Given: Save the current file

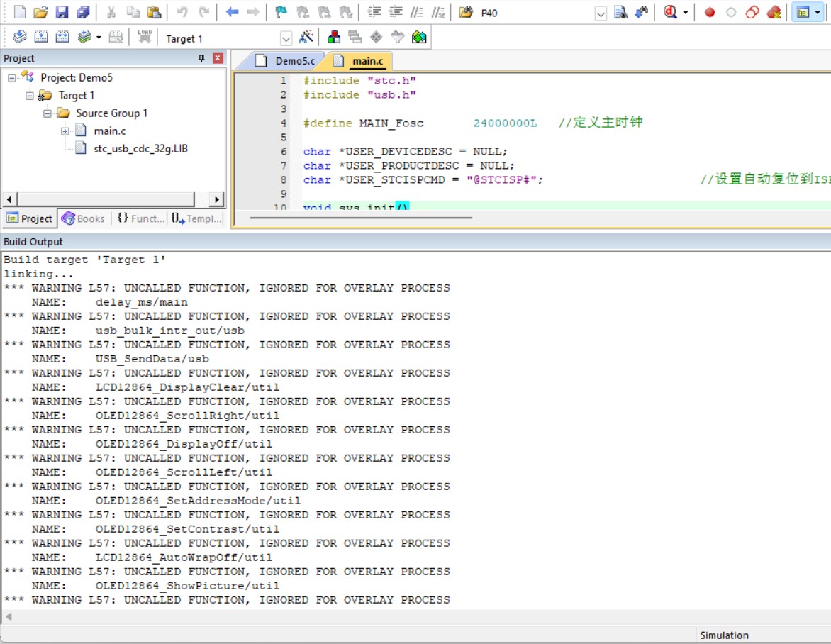Looking at the screenshot, I should [x=62, y=12].
